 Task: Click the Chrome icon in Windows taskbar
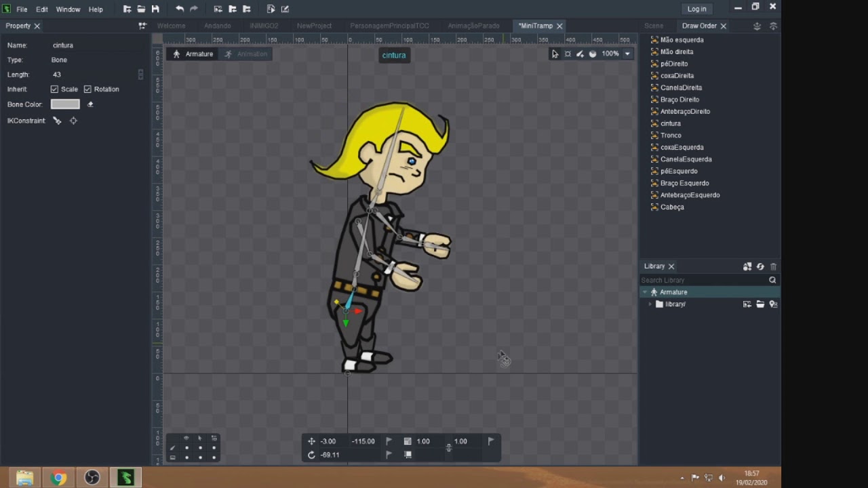point(58,478)
